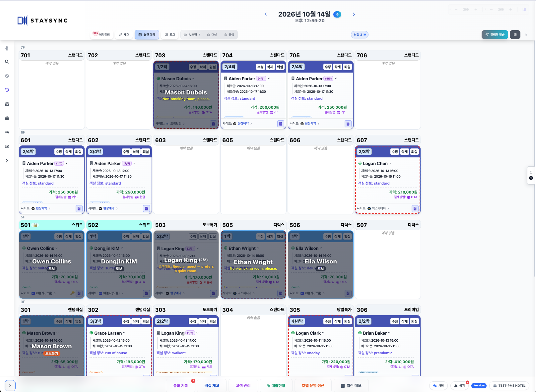
Task: Toggle the 음성 option
Action: pos(229,34)
